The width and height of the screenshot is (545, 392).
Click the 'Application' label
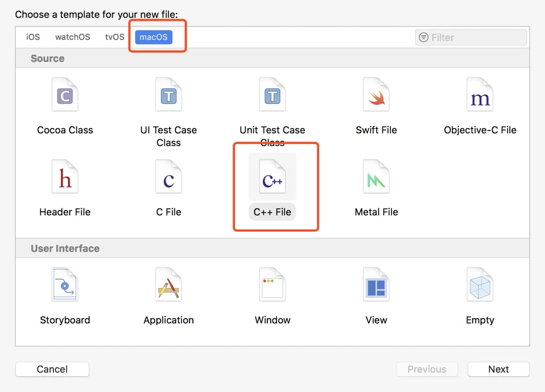pyautogui.click(x=169, y=320)
